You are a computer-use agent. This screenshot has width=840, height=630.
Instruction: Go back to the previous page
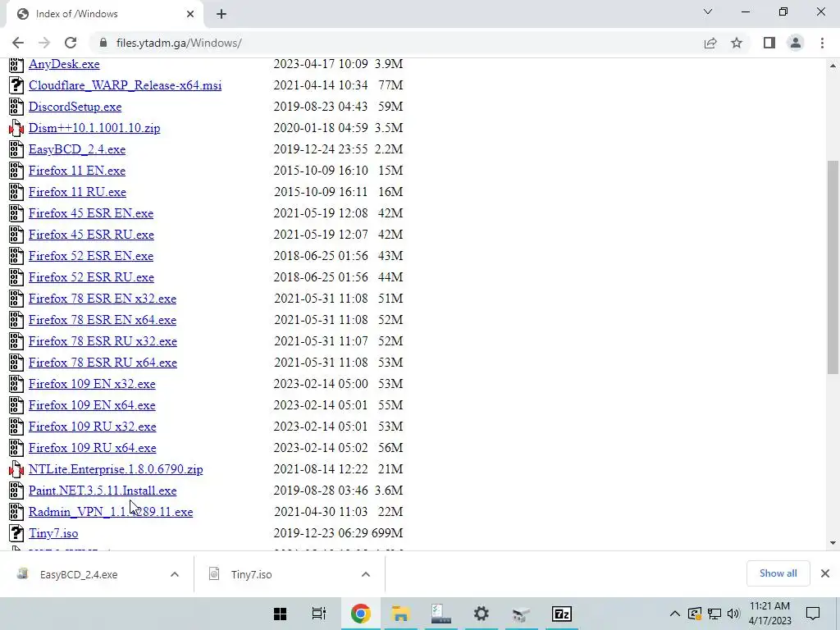tap(18, 43)
